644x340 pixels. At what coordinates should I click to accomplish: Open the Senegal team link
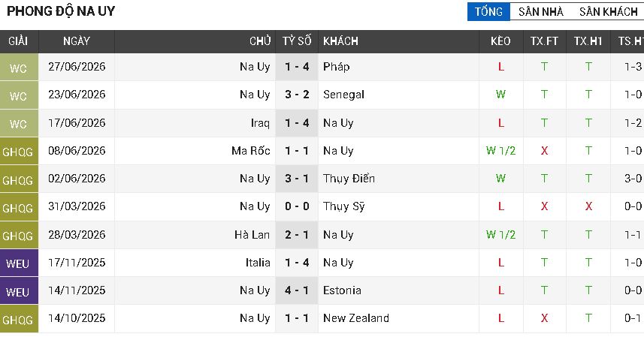coord(343,95)
